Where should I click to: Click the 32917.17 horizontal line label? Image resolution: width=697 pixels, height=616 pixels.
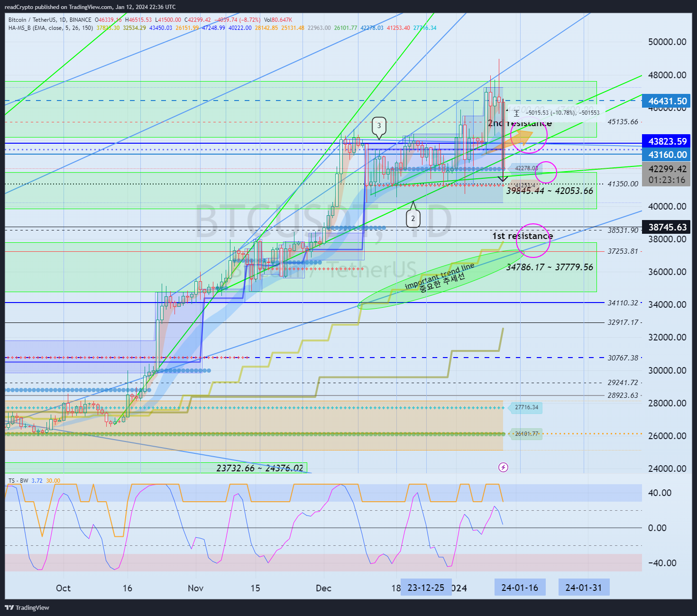coord(623,322)
